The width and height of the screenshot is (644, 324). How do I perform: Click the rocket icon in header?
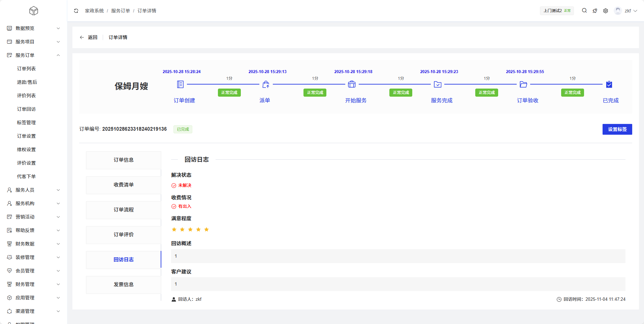coord(595,11)
